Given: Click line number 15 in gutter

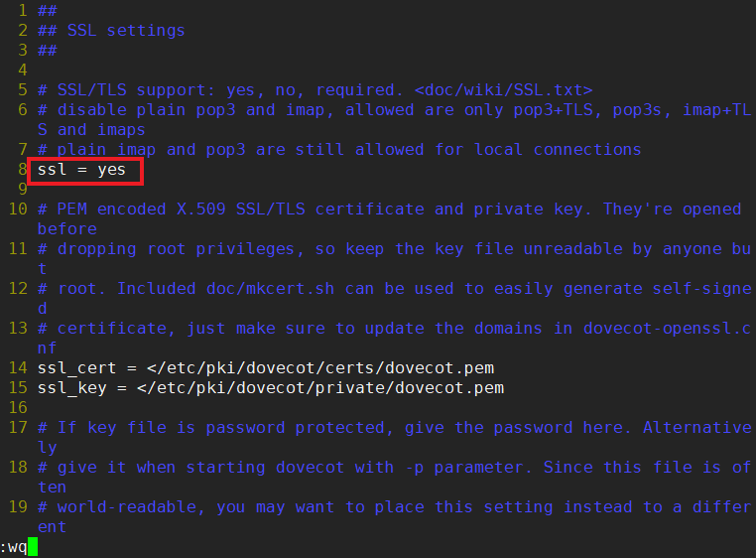Looking at the screenshot, I should click(x=18, y=387).
